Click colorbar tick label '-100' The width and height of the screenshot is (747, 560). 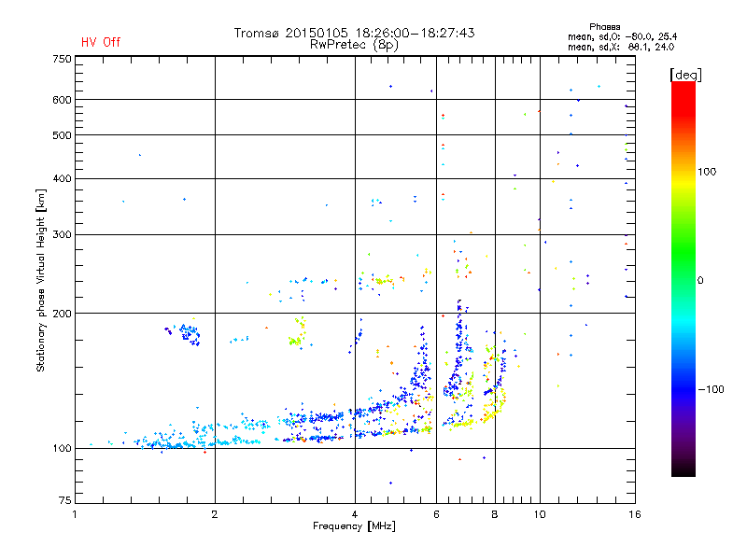click(x=711, y=389)
